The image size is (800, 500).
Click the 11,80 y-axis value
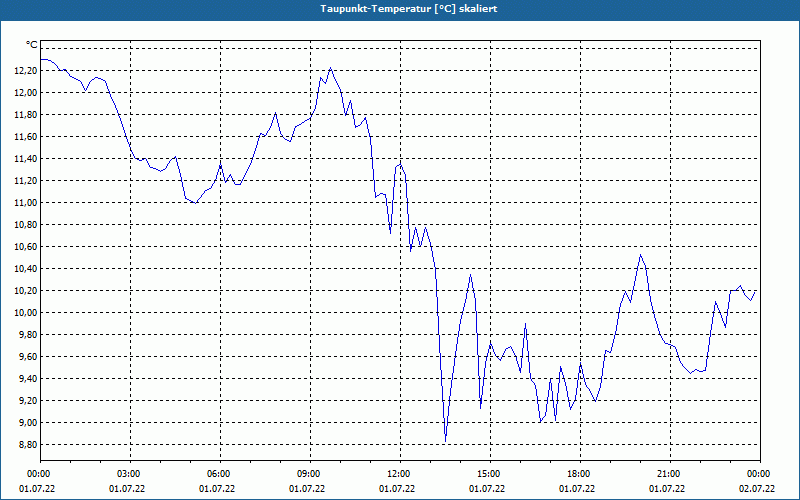click(x=26, y=114)
